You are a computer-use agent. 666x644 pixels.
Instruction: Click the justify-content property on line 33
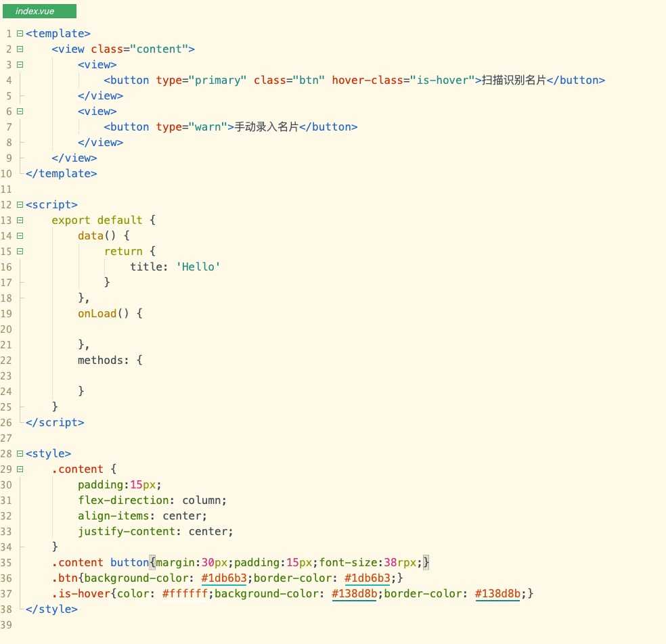click(127, 532)
